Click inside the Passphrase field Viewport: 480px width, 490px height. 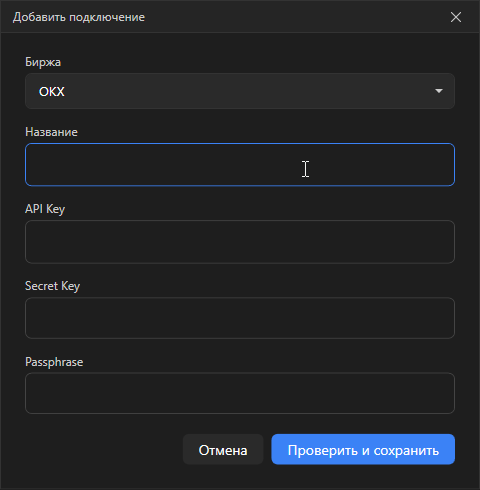tap(240, 393)
